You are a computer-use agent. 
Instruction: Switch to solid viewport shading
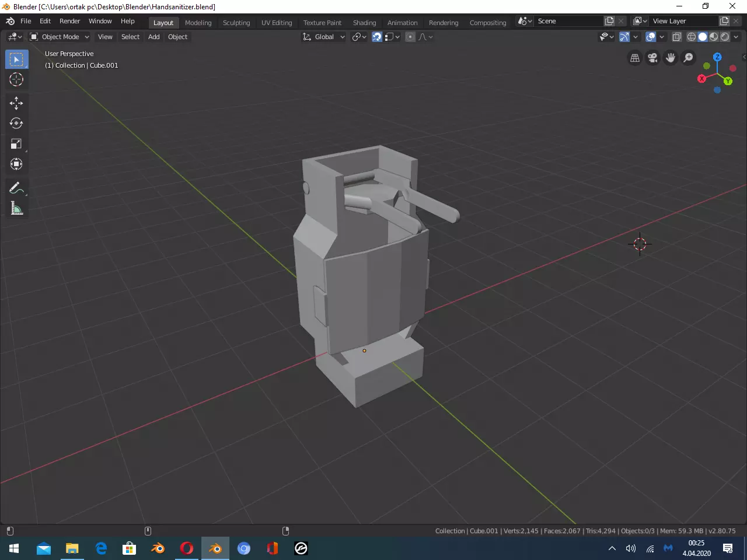(703, 37)
